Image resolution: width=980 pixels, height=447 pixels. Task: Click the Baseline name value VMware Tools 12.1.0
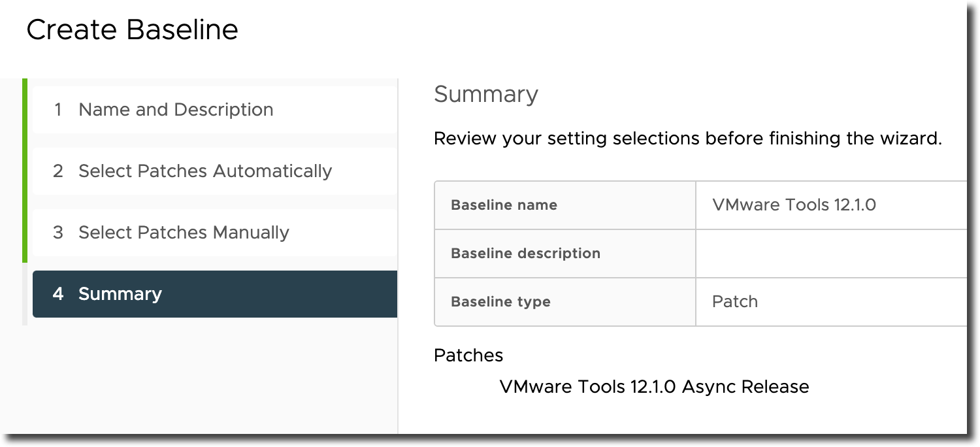[x=794, y=205]
